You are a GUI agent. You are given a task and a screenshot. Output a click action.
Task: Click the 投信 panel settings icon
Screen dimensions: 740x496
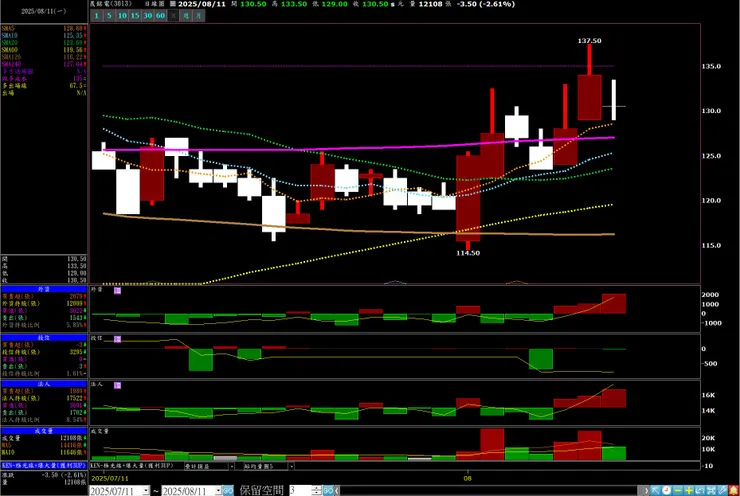click(x=118, y=339)
